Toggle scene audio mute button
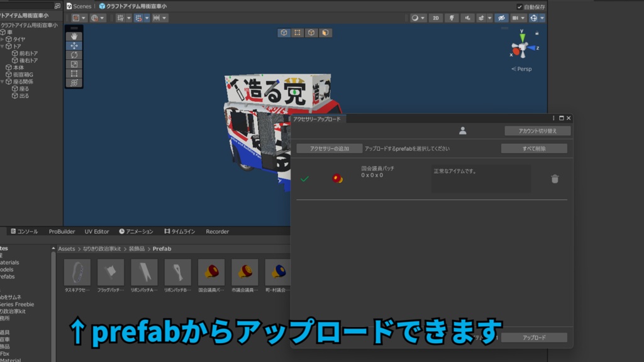The height and width of the screenshot is (362, 644). pos(467,18)
